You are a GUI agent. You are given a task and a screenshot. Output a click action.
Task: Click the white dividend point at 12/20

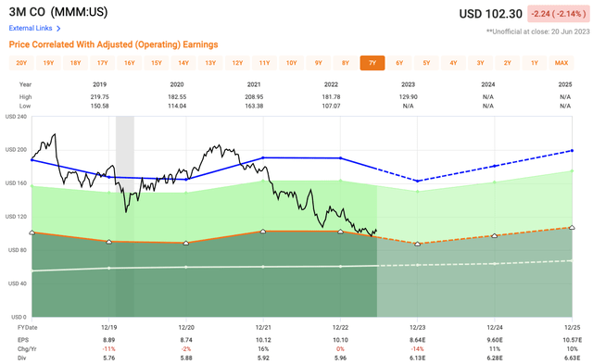(x=185, y=268)
